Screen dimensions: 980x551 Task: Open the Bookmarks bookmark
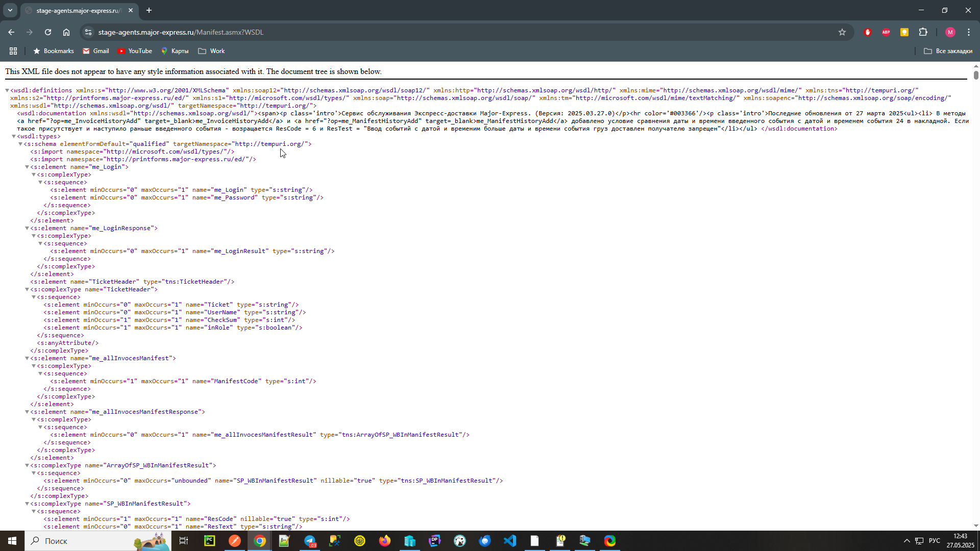[x=54, y=51]
